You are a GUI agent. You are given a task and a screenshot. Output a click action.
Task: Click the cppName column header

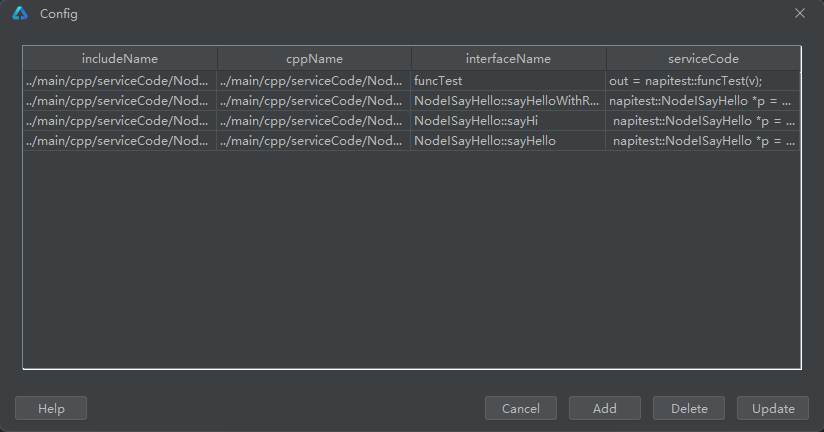pyautogui.click(x=314, y=59)
